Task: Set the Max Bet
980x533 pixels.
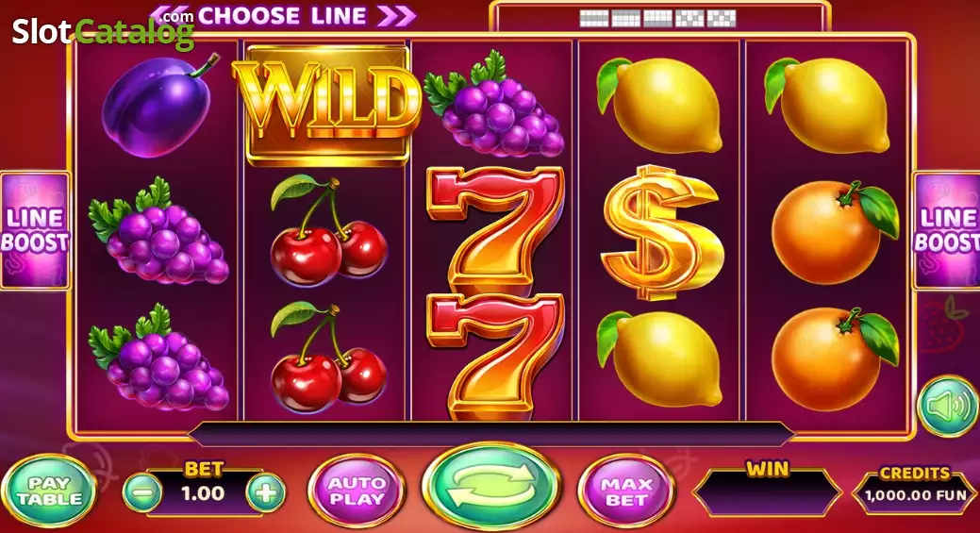Action: (626, 491)
